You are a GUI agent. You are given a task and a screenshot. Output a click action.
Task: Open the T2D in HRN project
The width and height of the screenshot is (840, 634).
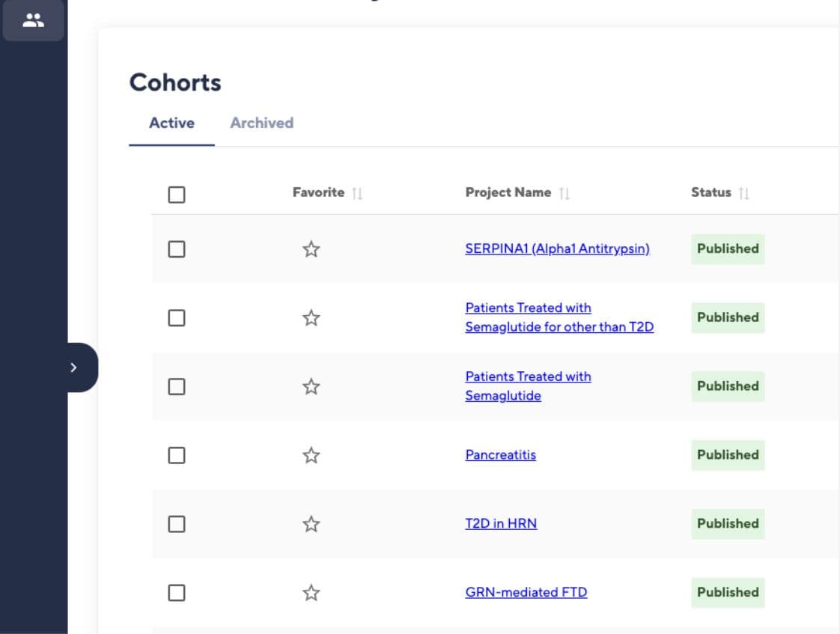501,524
